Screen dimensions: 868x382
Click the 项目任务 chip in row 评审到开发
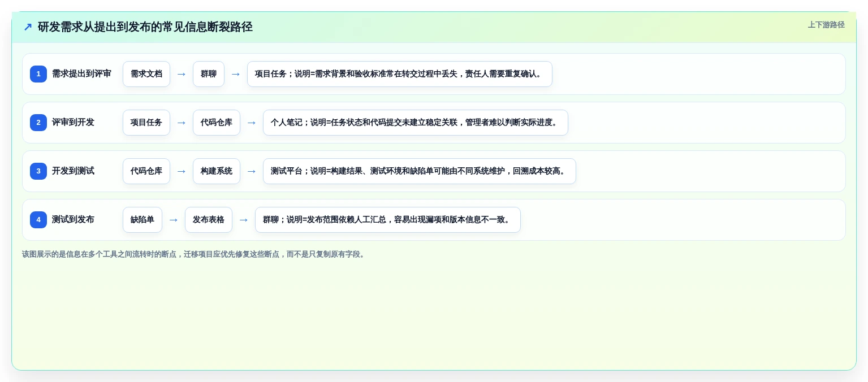pos(146,123)
